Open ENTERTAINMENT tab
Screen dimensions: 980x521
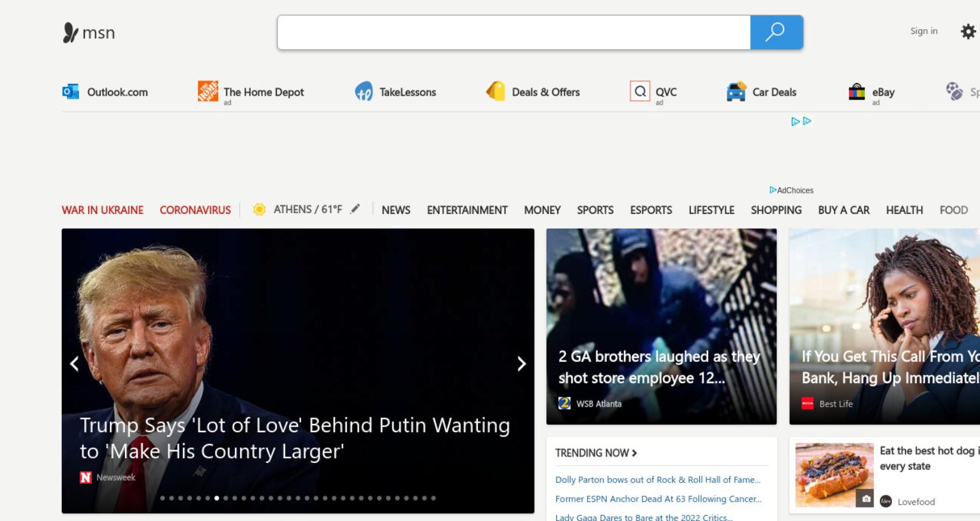click(x=467, y=210)
